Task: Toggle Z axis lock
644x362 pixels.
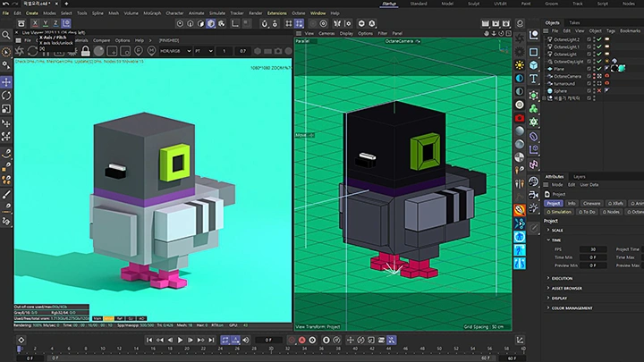Action: click(55, 23)
